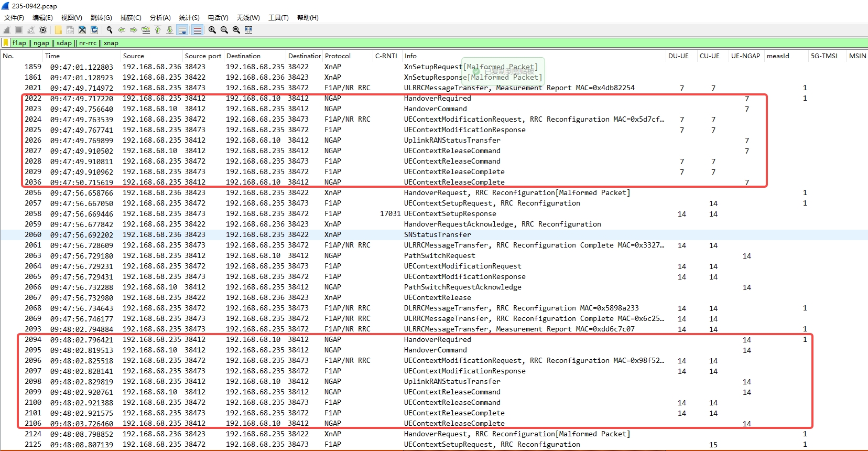
Task: Open the 分析(A) menu
Action: coord(160,18)
